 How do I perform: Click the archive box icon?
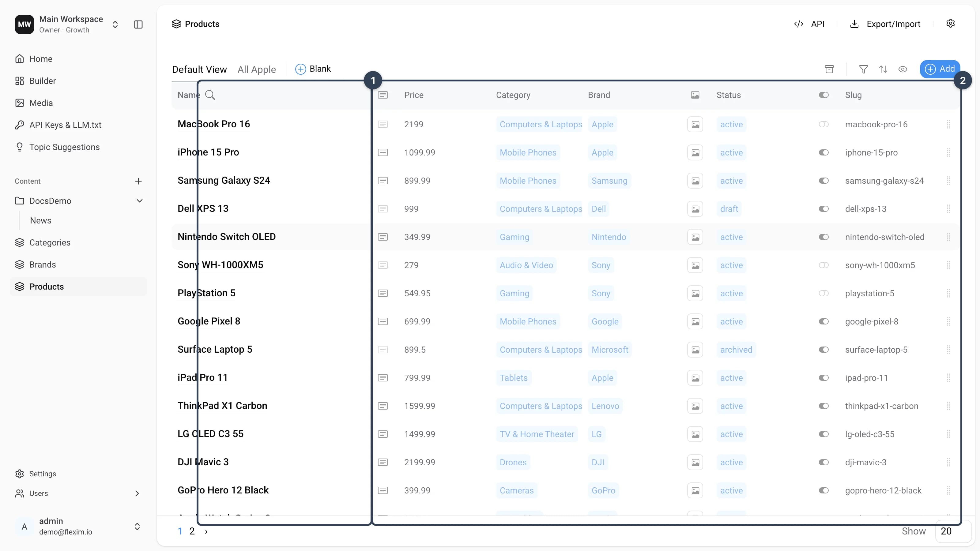click(x=829, y=69)
